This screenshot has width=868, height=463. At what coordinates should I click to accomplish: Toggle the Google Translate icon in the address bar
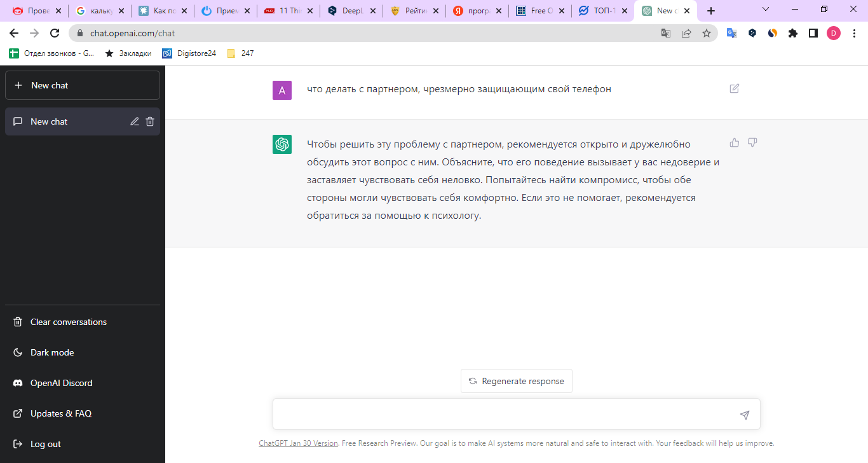point(665,33)
